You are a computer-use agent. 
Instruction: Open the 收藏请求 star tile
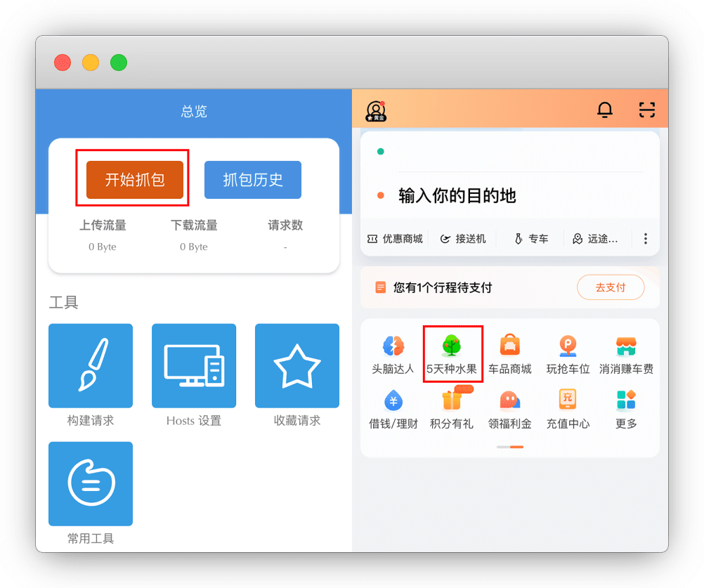[x=296, y=365]
